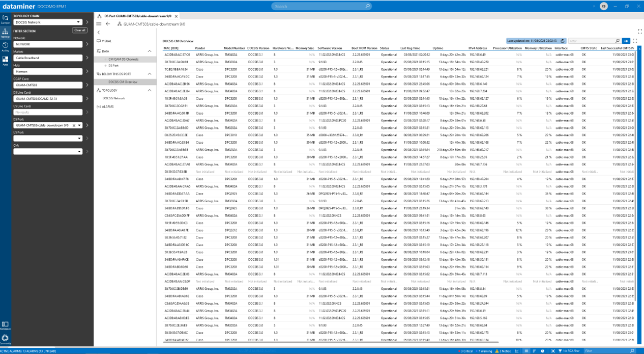Open the US Port dropdown

coord(48,138)
